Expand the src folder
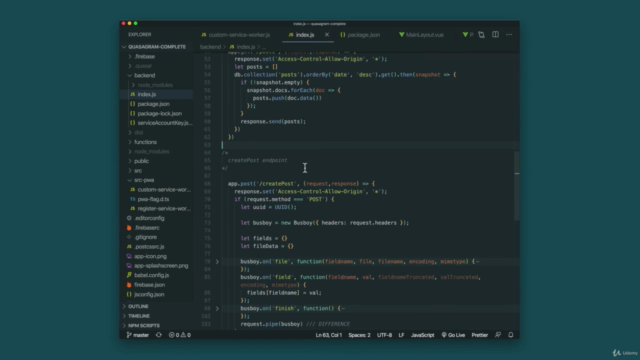The image size is (640, 360). click(x=138, y=171)
